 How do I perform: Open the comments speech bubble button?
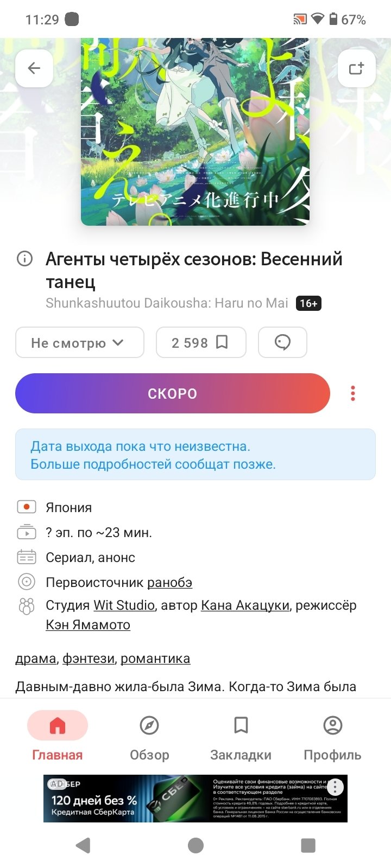(282, 342)
